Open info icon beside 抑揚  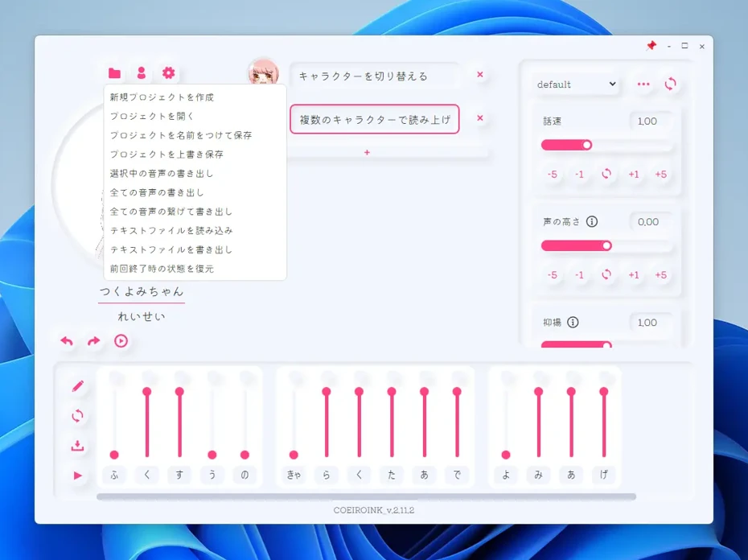(x=573, y=323)
